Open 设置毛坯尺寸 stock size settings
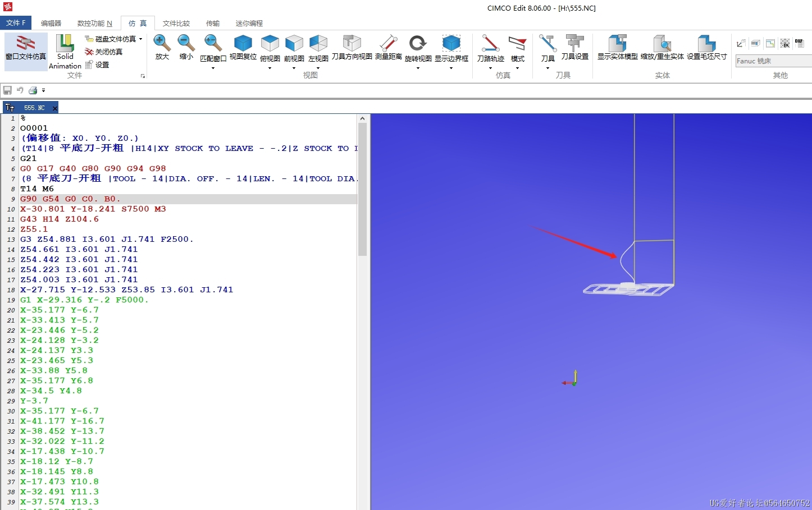This screenshot has width=812, height=510. pyautogui.click(x=707, y=48)
